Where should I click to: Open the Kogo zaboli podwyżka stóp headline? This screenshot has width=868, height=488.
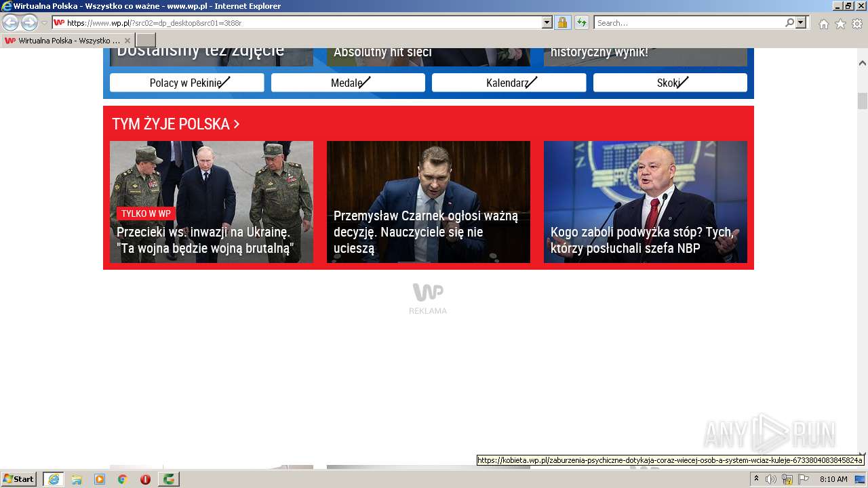[x=642, y=240]
